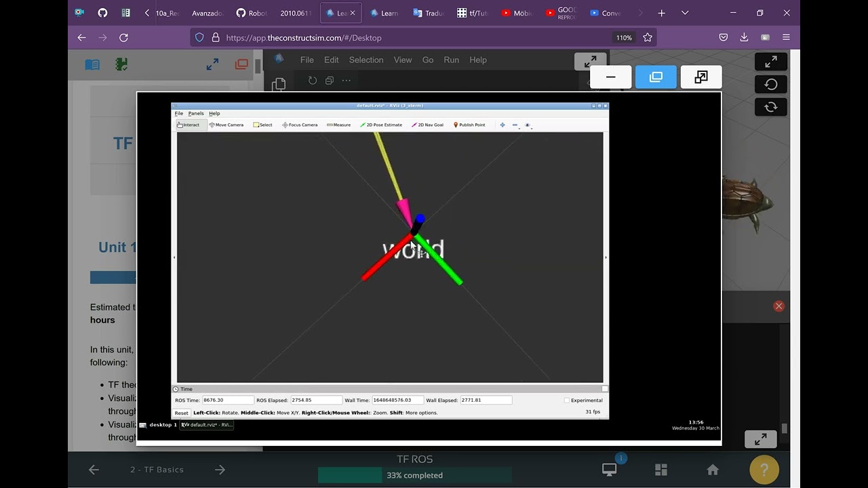Open the IDE Edit menu
This screenshot has height=488, width=868.
[x=331, y=60]
